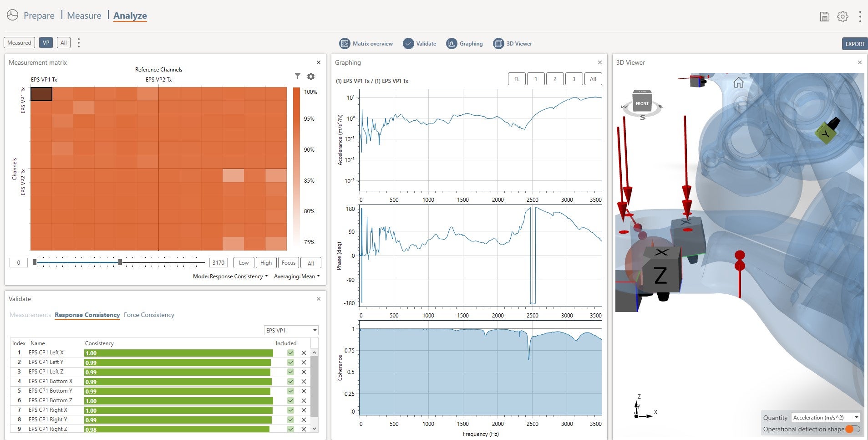Click the lower frequency slider handle
Screen dimensions: 868x440
tap(35, 262)
